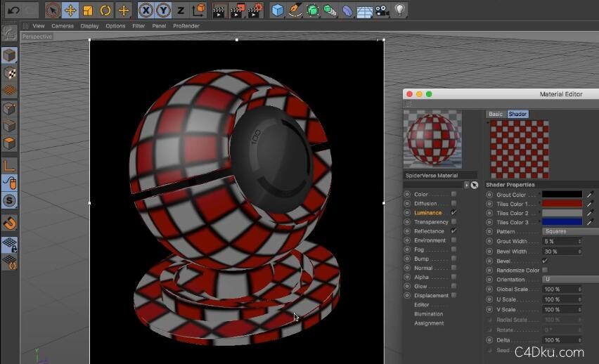Enable the Bump channel checkbox
The height and width of the screenshot is (364, 599).
[453, 258]
